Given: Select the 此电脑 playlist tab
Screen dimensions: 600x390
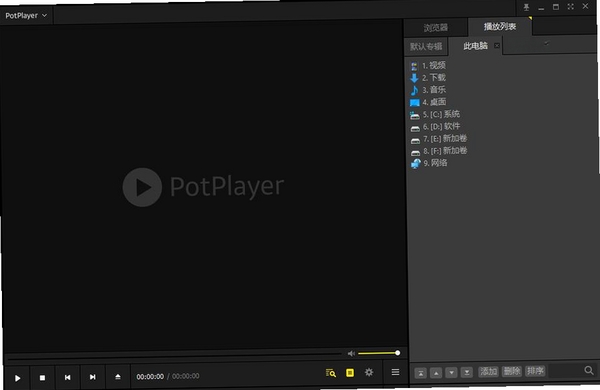Looking at the screenshot, I should (475, 46).
